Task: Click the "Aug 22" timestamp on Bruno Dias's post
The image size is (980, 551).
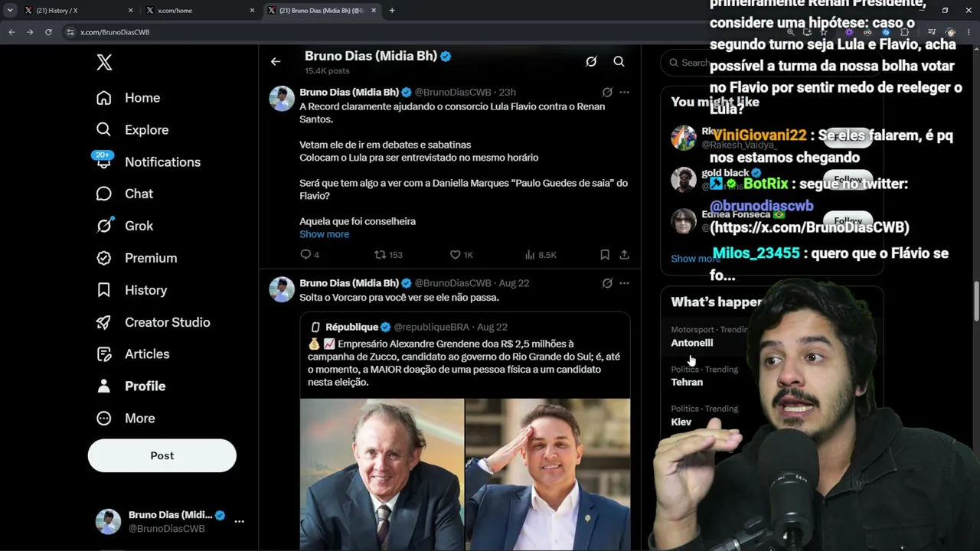Action: 513,283
